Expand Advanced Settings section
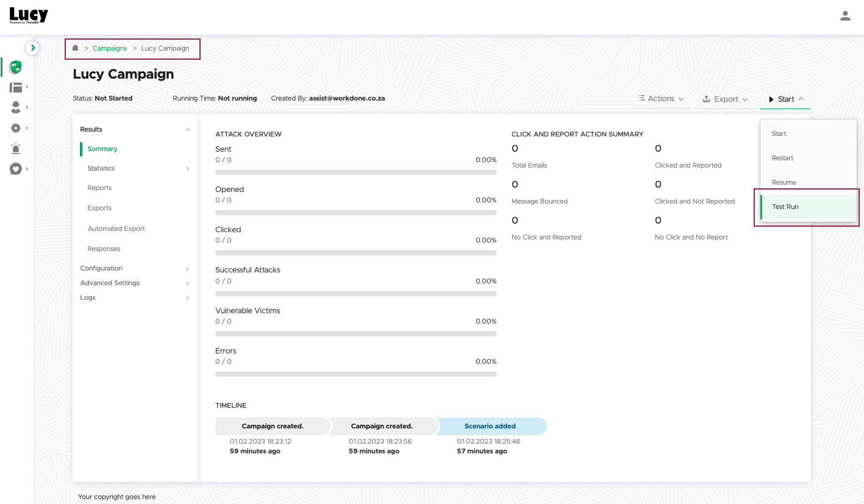The height and width of the screenshot is (504, 864). (135, 283)
